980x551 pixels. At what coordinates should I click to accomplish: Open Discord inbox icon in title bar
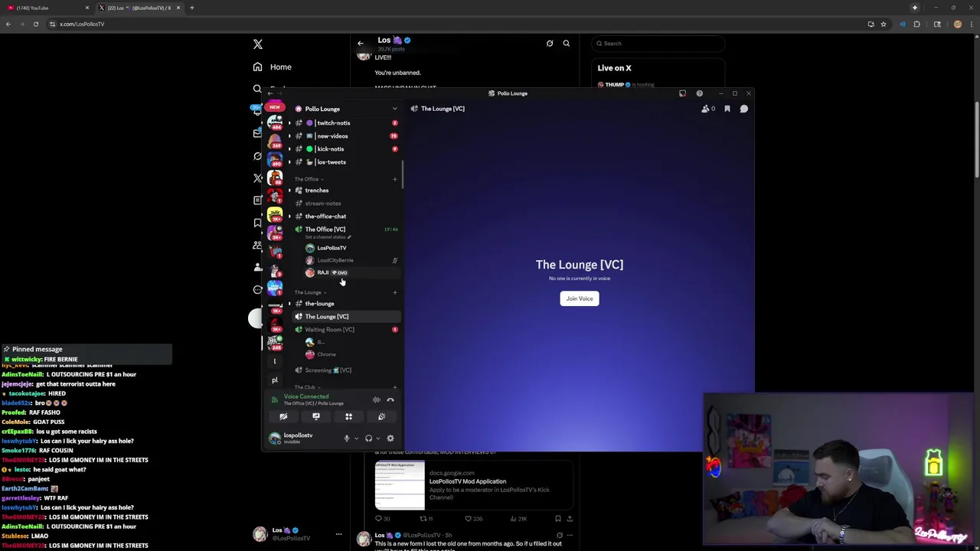(682, 93)
